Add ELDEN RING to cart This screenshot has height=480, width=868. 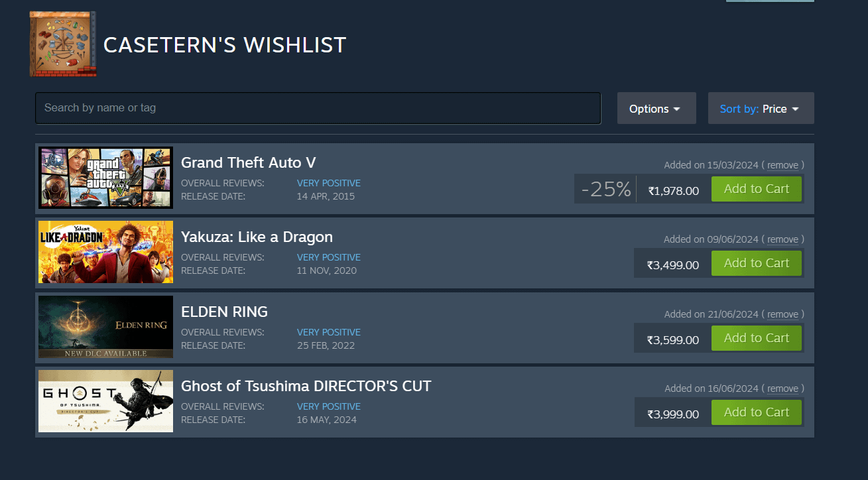click(756, 338)
